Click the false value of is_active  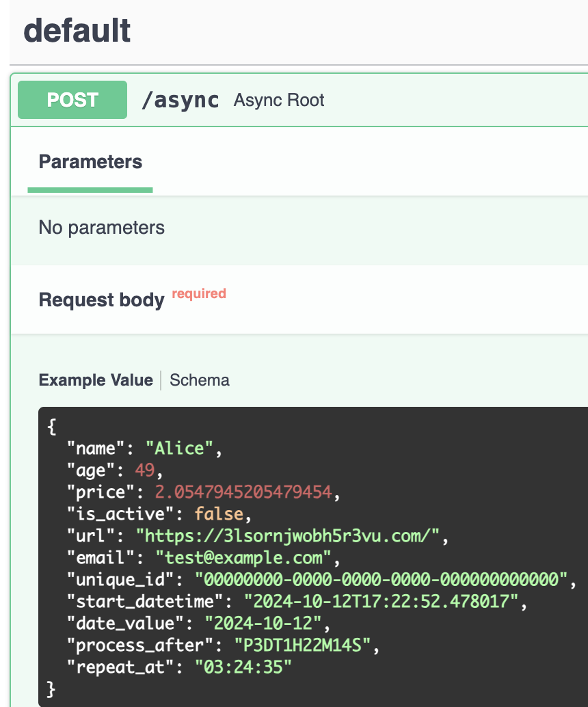point(219,514)
